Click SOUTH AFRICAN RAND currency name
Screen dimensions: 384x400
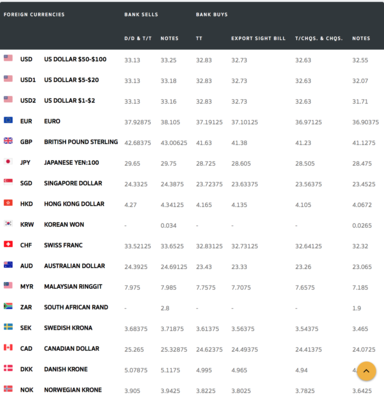click(76, 307)
